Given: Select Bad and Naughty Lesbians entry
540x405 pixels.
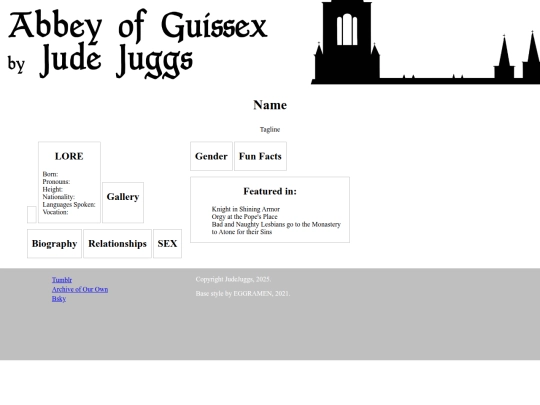Looking at the screenshot, I should click(276, 228).
